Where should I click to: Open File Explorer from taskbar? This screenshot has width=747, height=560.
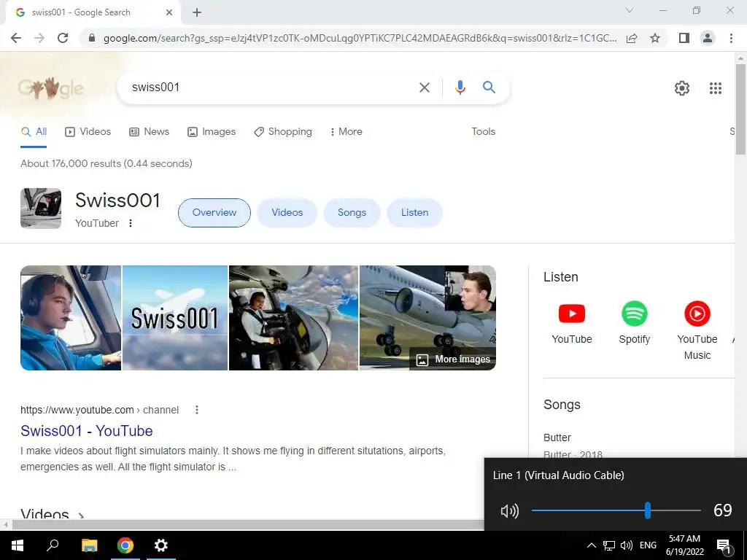tap(89, 545)
